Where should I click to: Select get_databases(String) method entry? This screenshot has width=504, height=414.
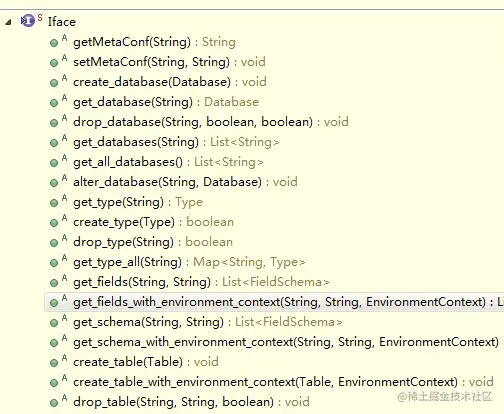tap(176, 142)
